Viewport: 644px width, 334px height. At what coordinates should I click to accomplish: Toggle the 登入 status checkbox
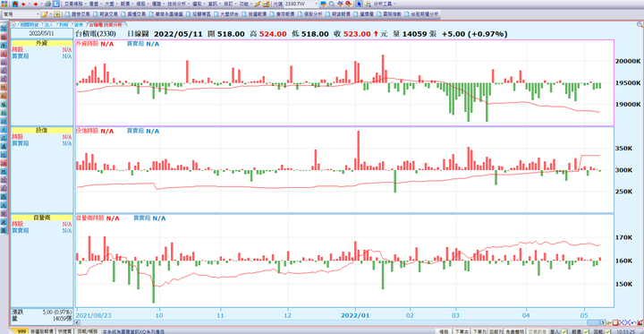[564, 331]
